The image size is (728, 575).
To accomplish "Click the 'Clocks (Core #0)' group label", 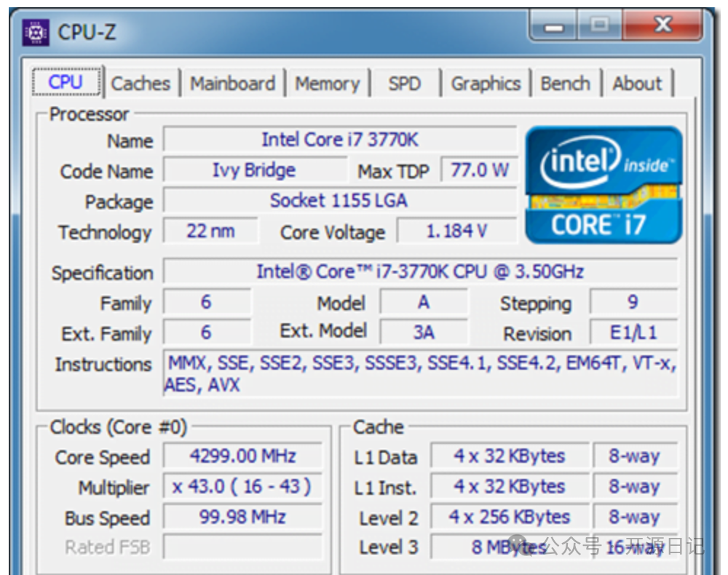I will pos(119,427).
